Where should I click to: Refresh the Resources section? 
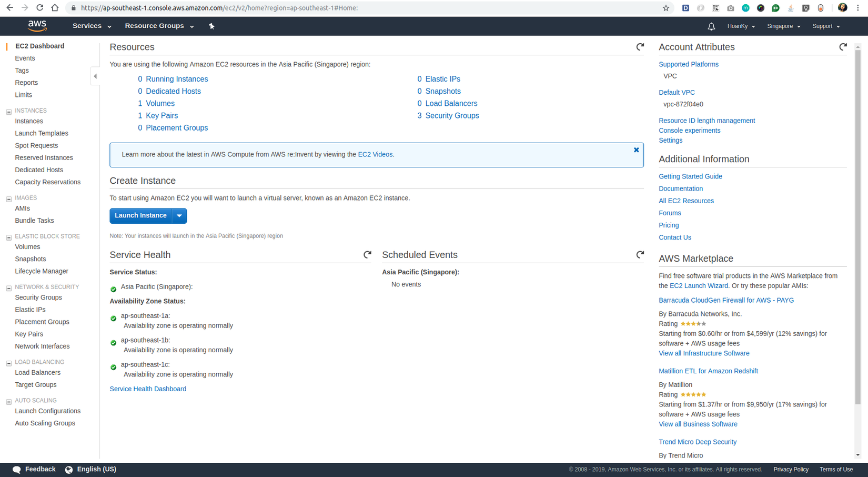click(x=640, y=47)
